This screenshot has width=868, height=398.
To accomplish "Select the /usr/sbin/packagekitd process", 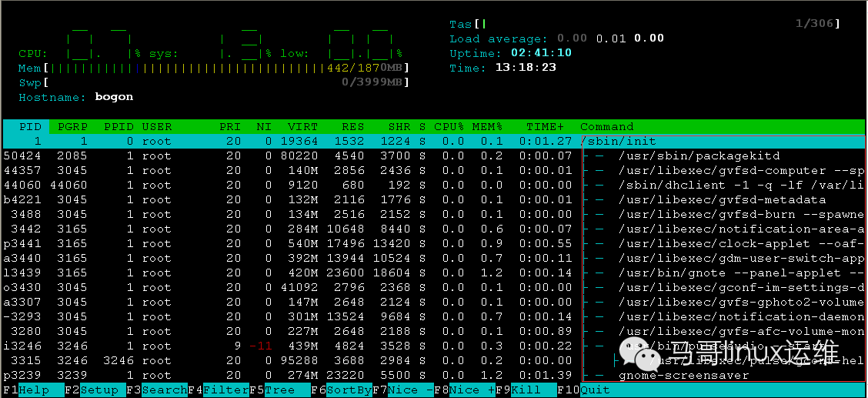I will (434, 156).
